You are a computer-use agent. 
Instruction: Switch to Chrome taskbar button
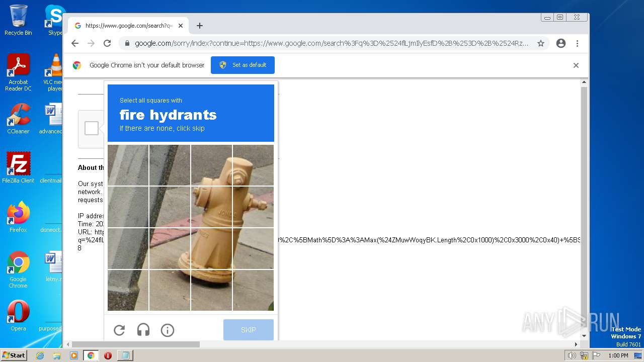click(x=91, y=355)
